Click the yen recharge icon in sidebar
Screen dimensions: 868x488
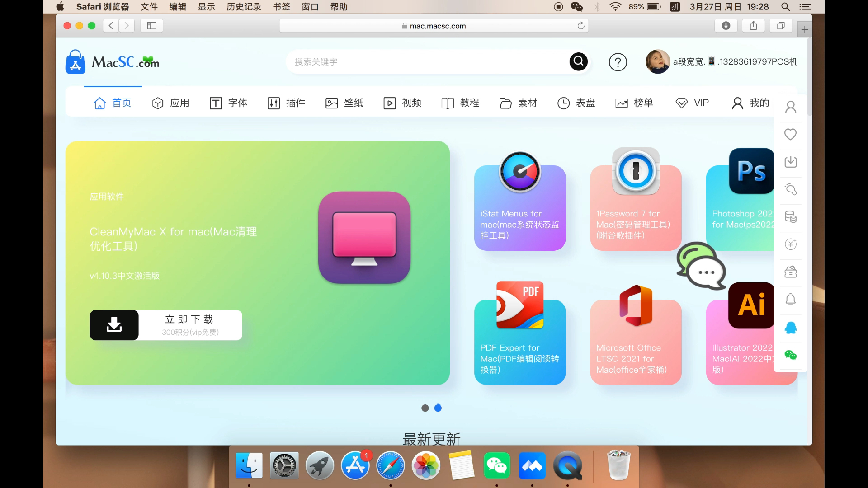pyautogui.click(x=790, y=244)
